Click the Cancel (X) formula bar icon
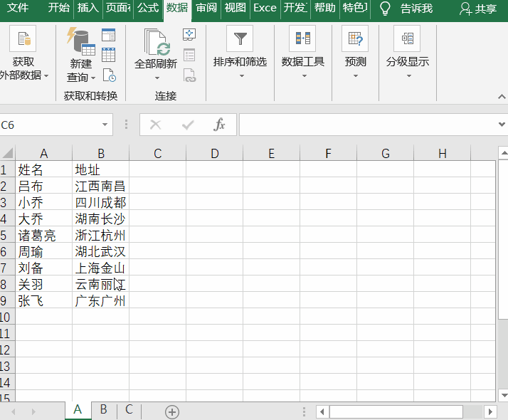Image resolution: width=508 pixels, height=420 pixels. (156, 125)
